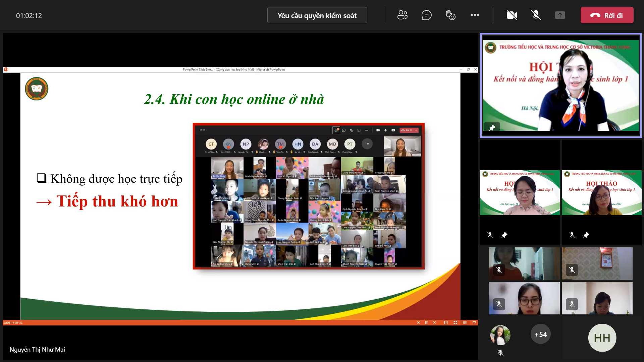
Task: Select the HH participant avatar
Action: click(602, 338)
